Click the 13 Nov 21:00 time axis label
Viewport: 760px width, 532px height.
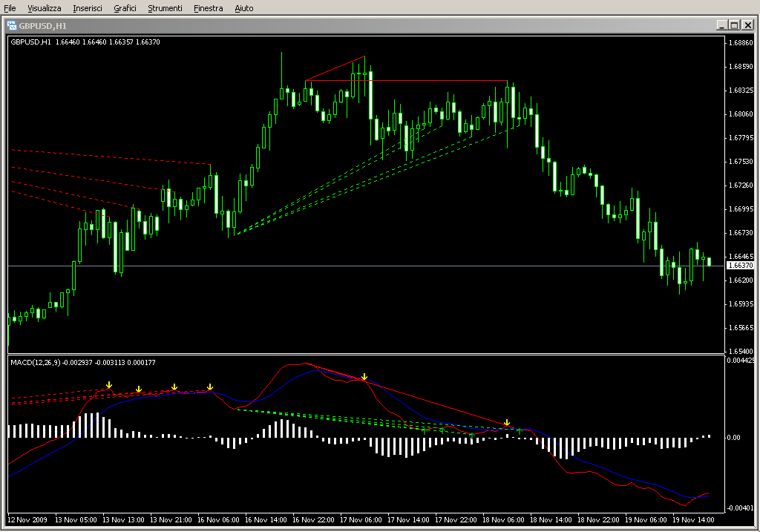171,520
